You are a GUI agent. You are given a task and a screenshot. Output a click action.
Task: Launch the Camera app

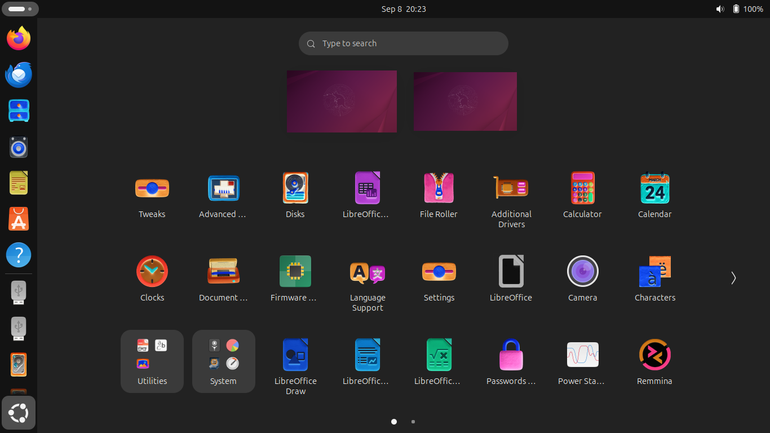point(582,279)
